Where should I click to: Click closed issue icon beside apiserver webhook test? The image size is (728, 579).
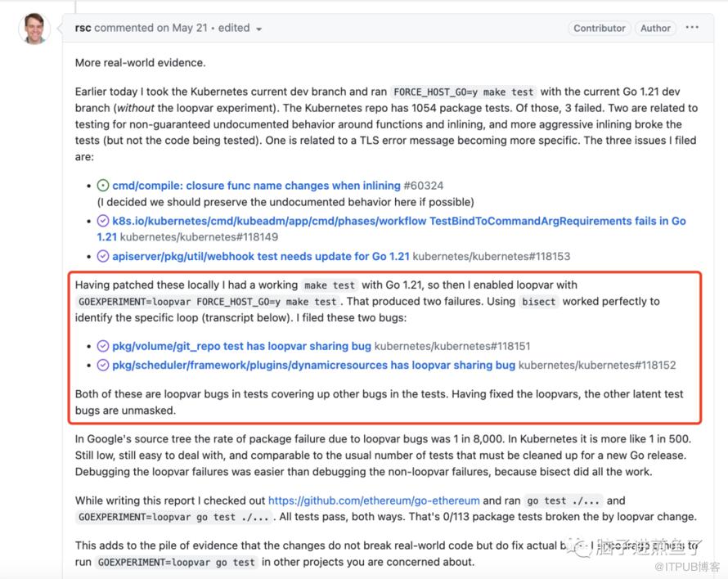click(102, 256)
